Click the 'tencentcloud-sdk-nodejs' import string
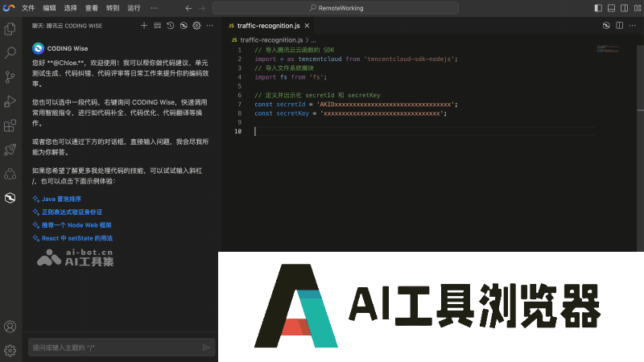644x362 pixels. (x=409, y=59)
